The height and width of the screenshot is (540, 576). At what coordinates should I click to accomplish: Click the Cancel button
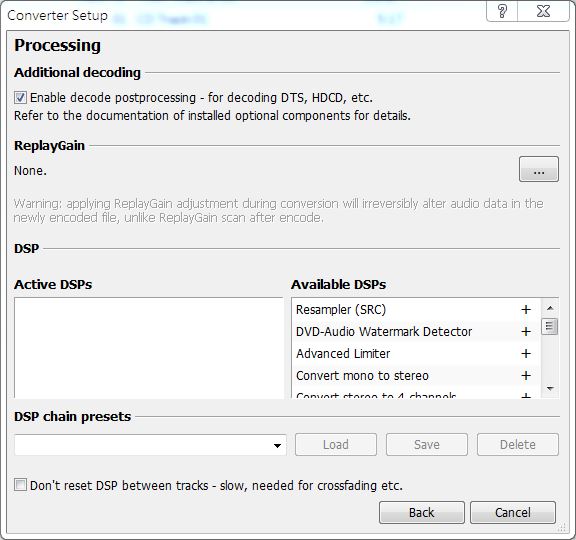(x=513, y=512)
